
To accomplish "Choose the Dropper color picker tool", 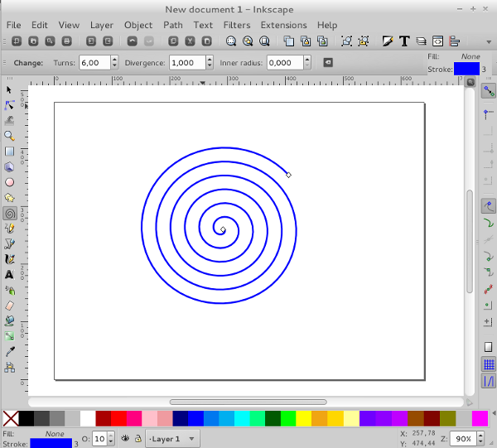I will click(9, 352).
